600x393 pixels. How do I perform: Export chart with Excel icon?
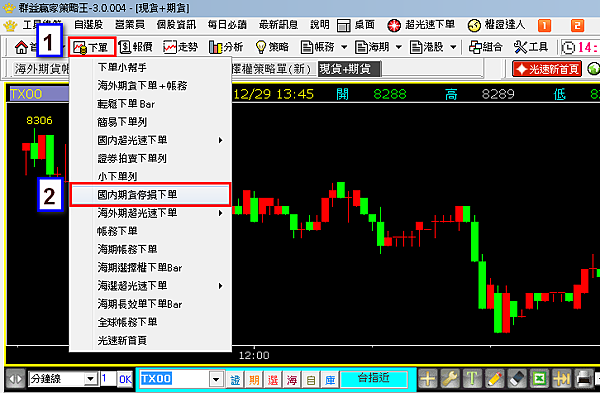(x=539, y=379)
